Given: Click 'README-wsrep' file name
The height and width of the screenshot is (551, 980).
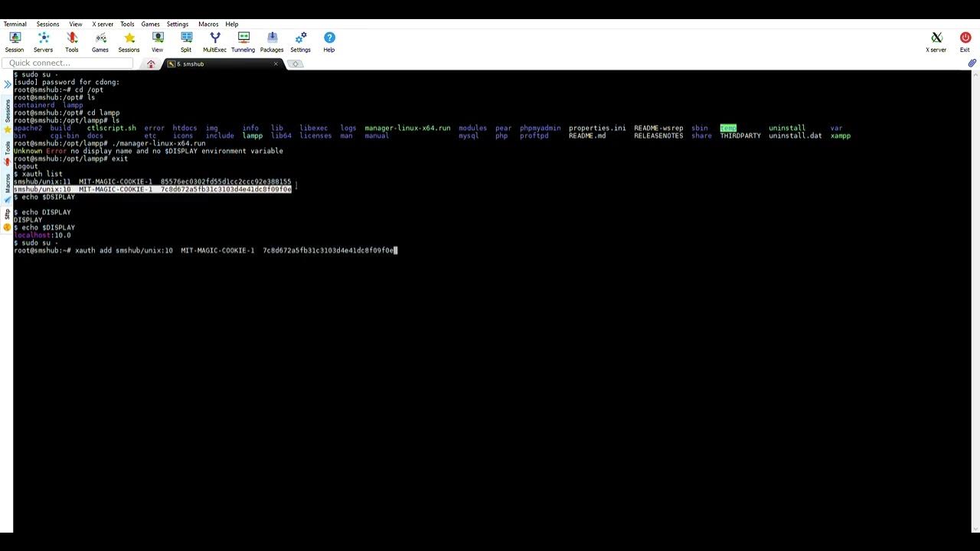Looking at the screenshot, I should 658,128.
